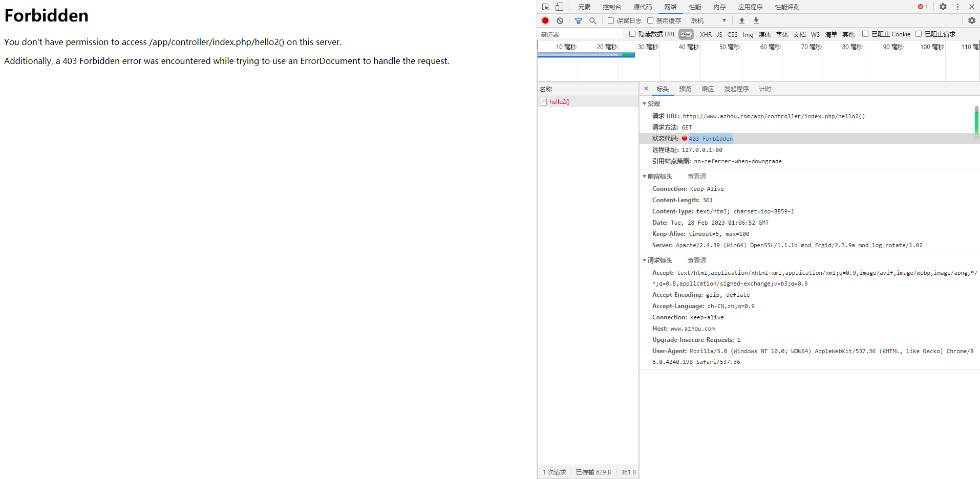The width and height of the screenshot is (980, 479).
Task: Select the hello2() request row
Action: click(588, 102)
